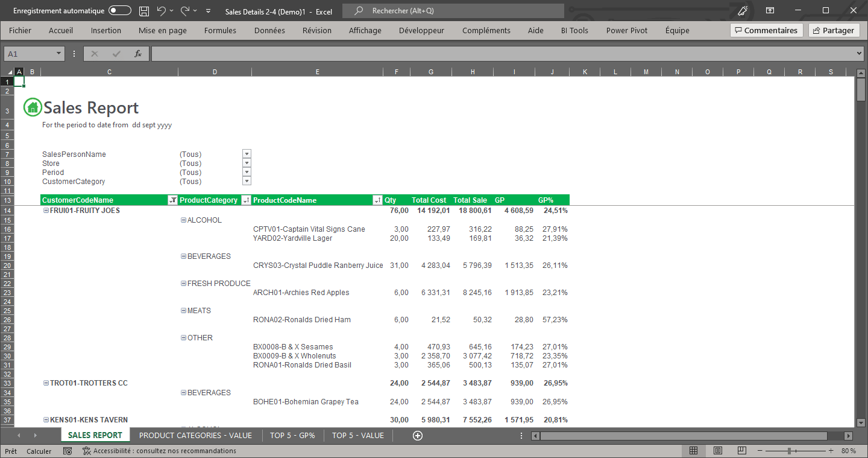Click the Partager button
Screen dimensions: 868x458
click(834, 30)
